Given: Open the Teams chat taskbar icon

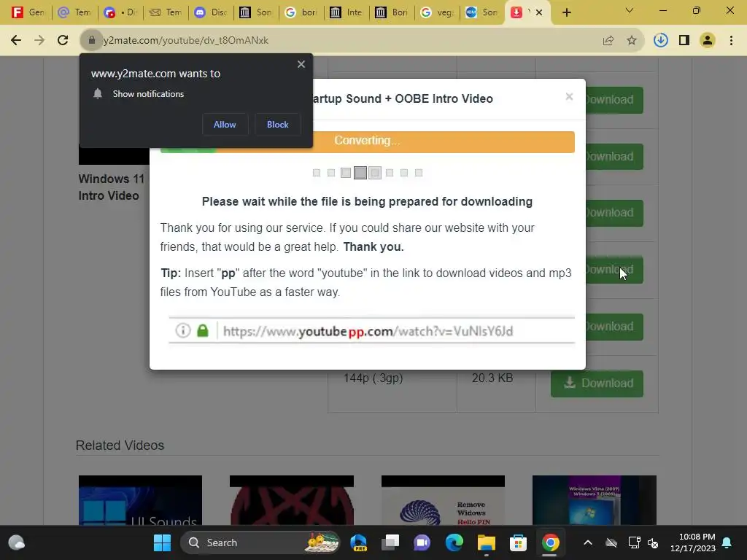Looking at the screenshot, I should coord(422,542).
